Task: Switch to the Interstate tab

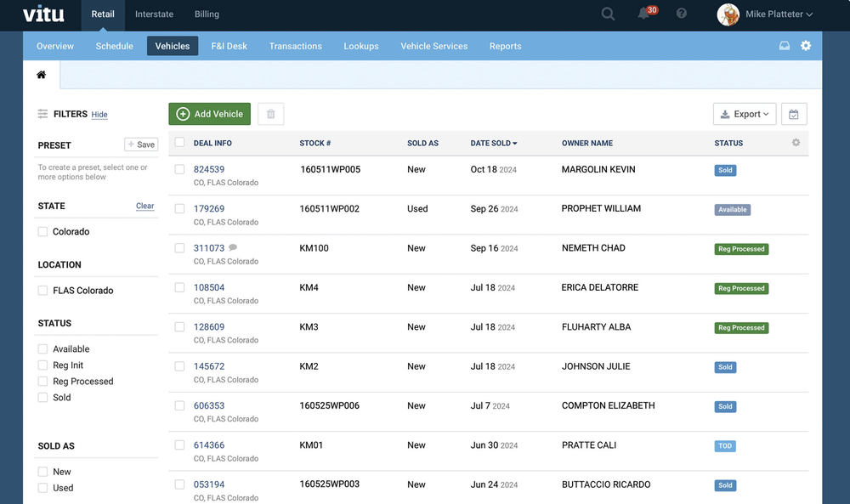Action: tap(154, 14)
